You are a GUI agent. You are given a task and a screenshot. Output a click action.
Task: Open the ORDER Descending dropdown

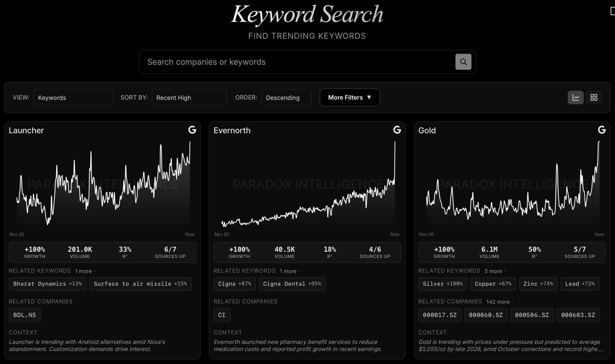pyautogui.click(x=286, y=97)
